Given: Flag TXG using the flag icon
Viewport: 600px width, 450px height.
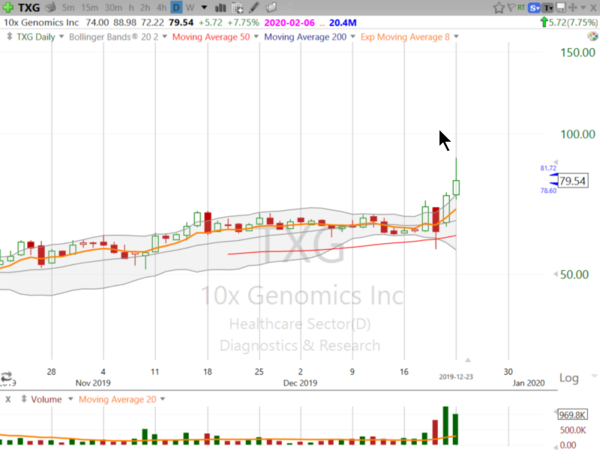Looking at the screenshot, I should coord(511,7).
